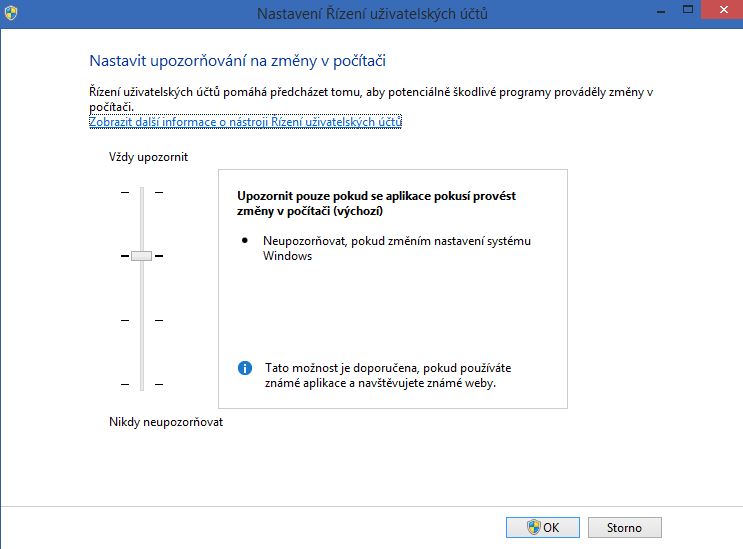The image size is (743, 549).
Task: Open link about Řízení uživatelských účtů
Action: [x=245, y=122]
